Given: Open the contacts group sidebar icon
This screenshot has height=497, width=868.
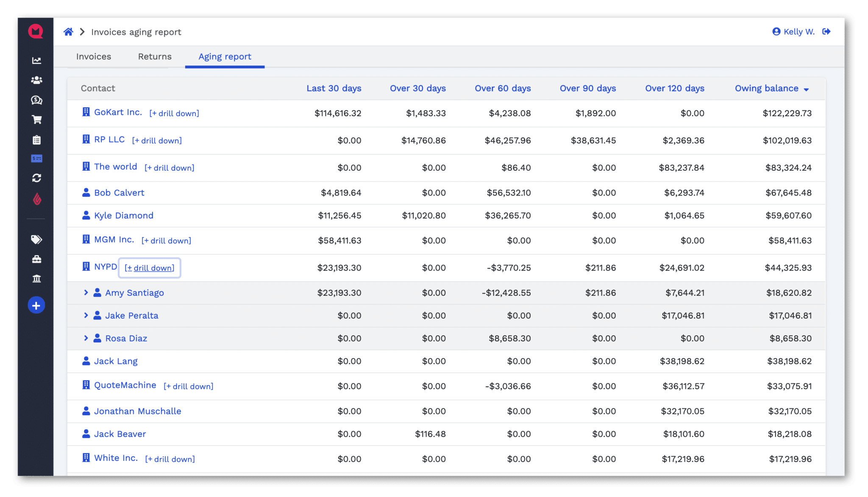Looking at the screenshot, I should coord(36,80).
